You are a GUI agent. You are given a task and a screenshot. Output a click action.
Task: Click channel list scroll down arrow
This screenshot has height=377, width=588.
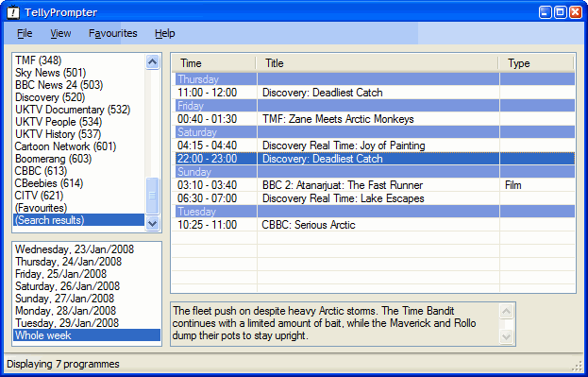pos(152,223)
